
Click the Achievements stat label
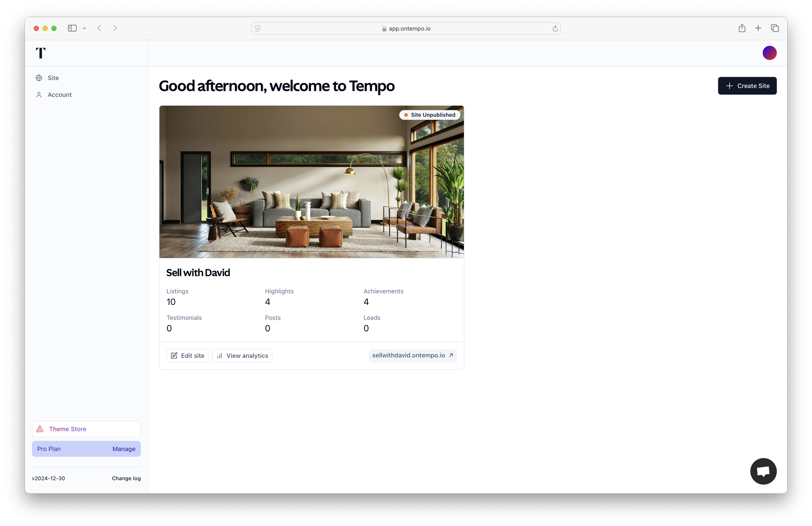[383, 291]
